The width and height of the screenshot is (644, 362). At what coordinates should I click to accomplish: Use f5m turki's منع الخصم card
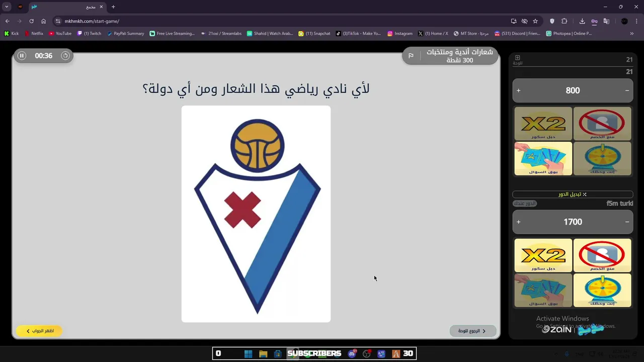point(602,255)
